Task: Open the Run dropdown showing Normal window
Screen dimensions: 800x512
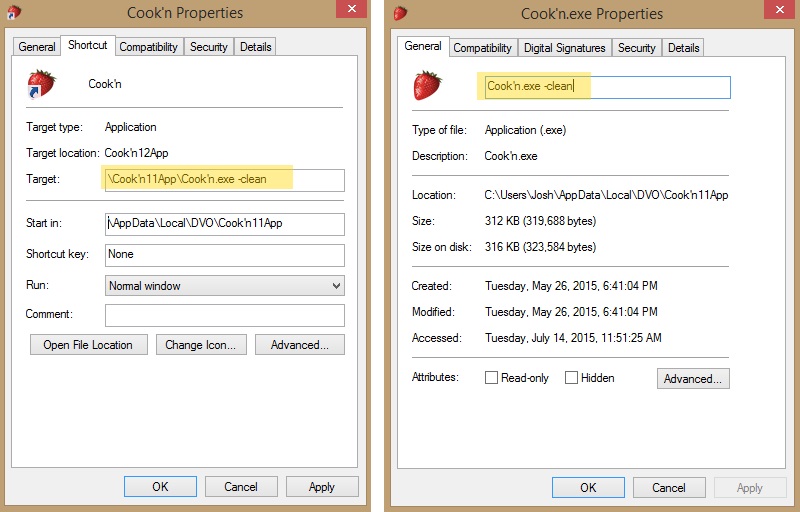Action: click(224, 286)
